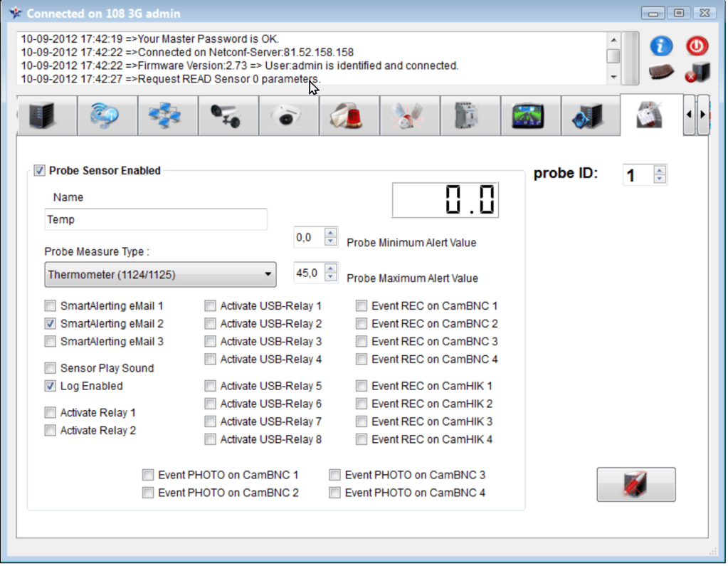Uncheck the Log Enabled checkbox
The width and height of the screenshot is (728, 566).
(x=50, y=386)
